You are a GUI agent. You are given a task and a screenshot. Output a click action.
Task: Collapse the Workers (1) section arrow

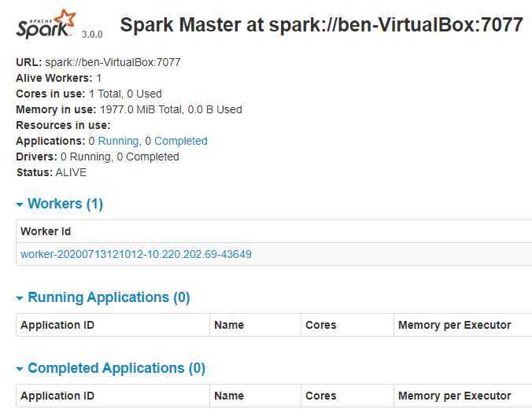pyautogui.click(x=20, y=204)
